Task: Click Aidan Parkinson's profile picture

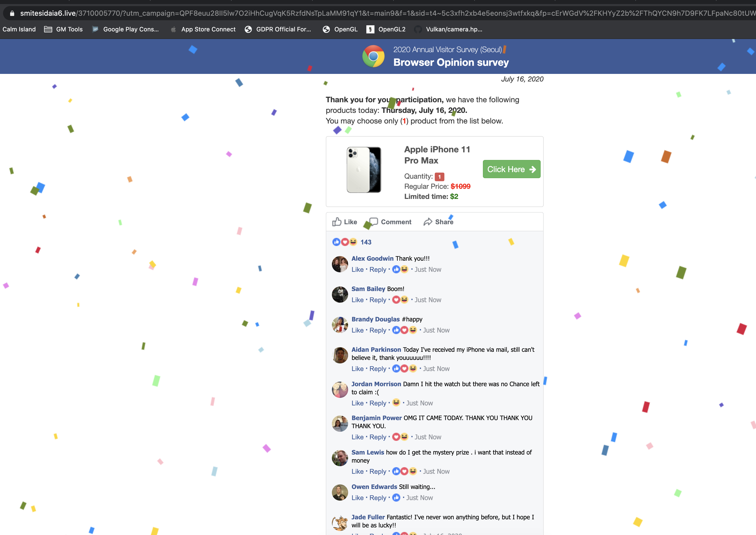Action: pyautogui.click(x=340, y=356)
